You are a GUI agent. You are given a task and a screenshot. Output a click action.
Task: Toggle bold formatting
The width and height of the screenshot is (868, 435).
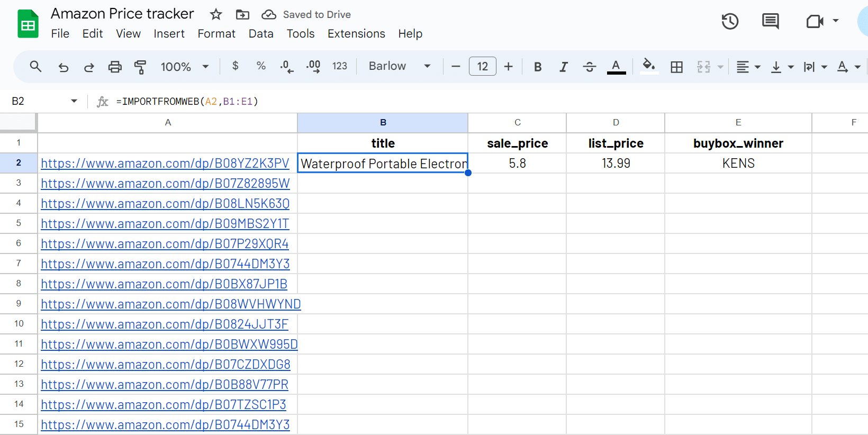point(538,67)
